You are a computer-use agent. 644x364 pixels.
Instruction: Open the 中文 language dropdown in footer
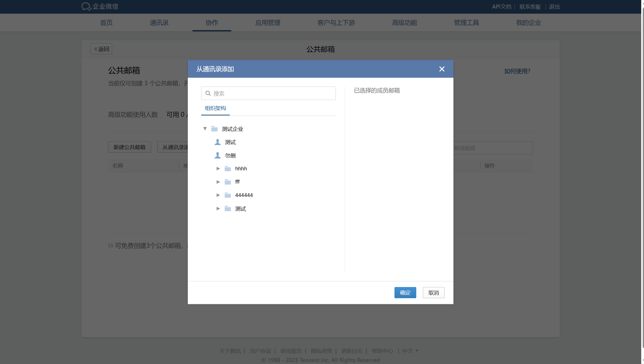point(410,351)
